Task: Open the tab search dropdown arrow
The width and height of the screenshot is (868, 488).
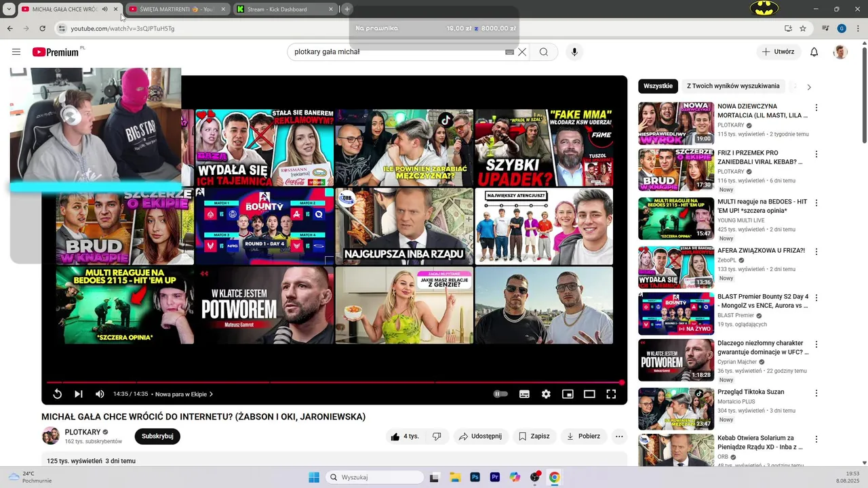Action: pyautogui.click(x=9, y=9)
